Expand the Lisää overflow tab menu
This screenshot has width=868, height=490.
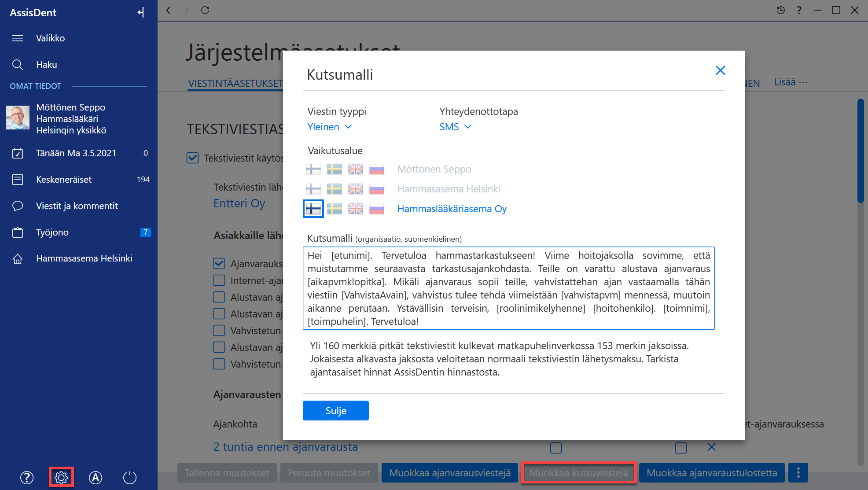(x=791, y=82)
